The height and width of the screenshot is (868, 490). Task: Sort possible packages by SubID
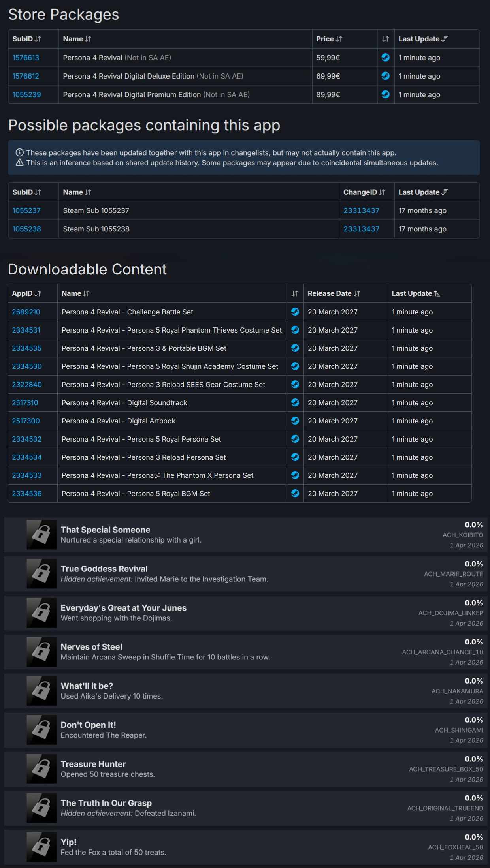(26, 192)
